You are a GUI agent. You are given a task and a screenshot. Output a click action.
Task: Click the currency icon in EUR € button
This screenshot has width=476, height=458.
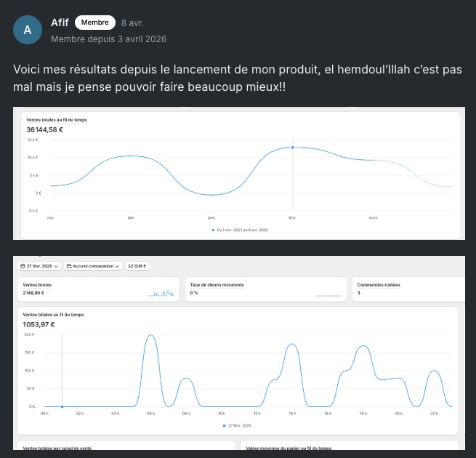coord(131,266)
